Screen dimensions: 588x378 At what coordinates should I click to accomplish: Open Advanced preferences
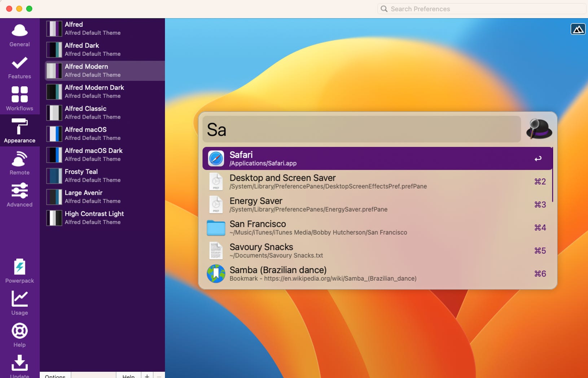click(x=19, y=195)
